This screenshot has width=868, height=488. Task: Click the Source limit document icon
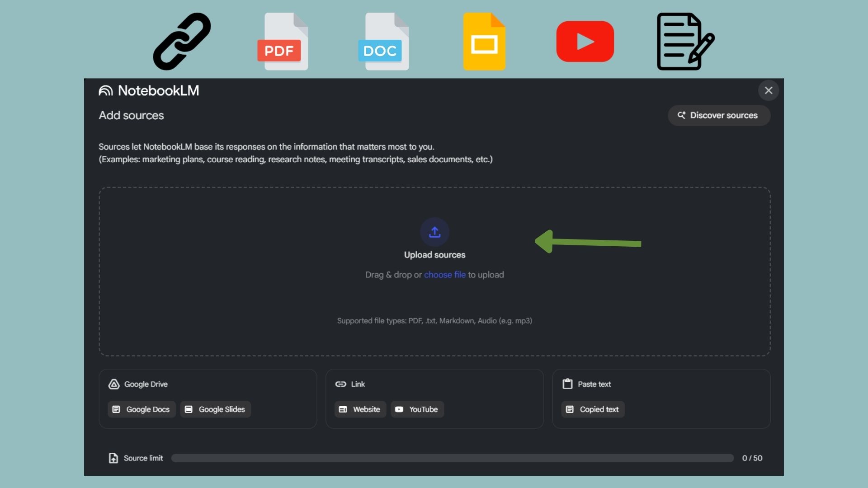point(113,458)
